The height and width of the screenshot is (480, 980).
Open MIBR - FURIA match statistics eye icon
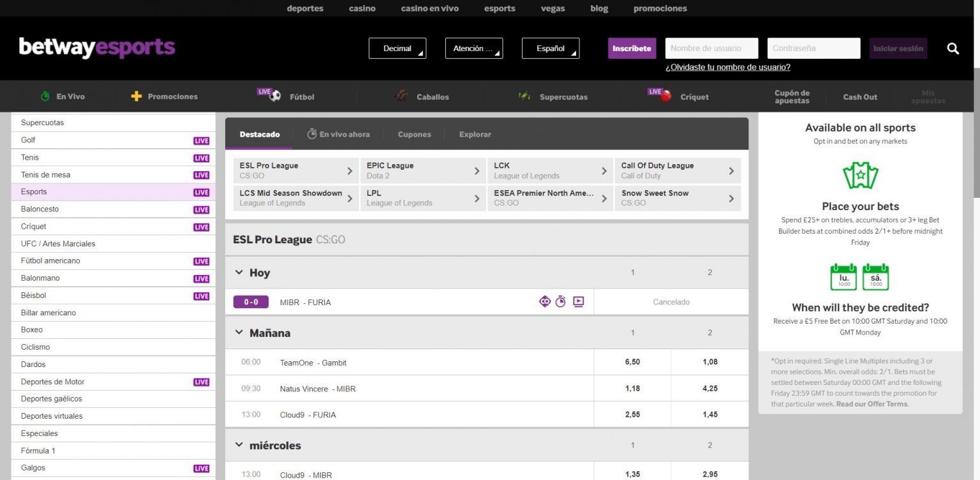click(x=545, y=302)
